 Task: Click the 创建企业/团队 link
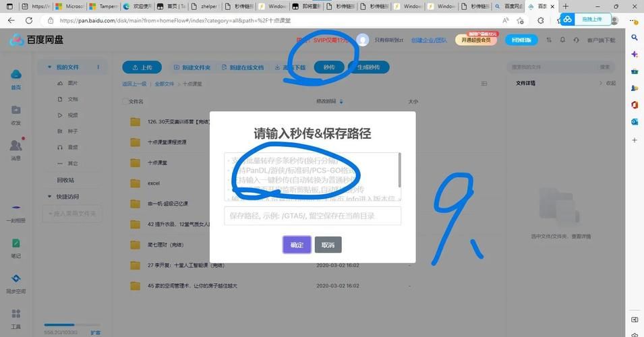point(429,40)
